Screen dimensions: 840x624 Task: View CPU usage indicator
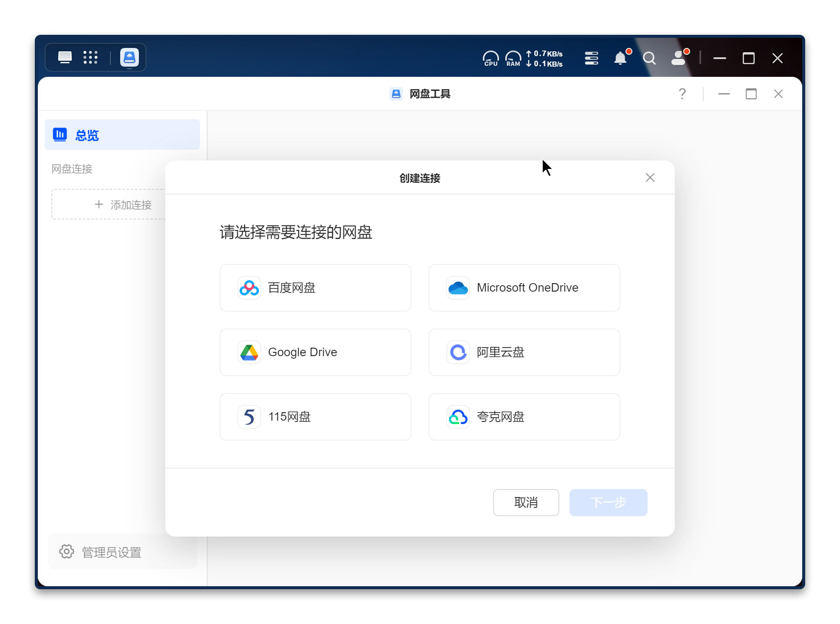pos(490,58)
